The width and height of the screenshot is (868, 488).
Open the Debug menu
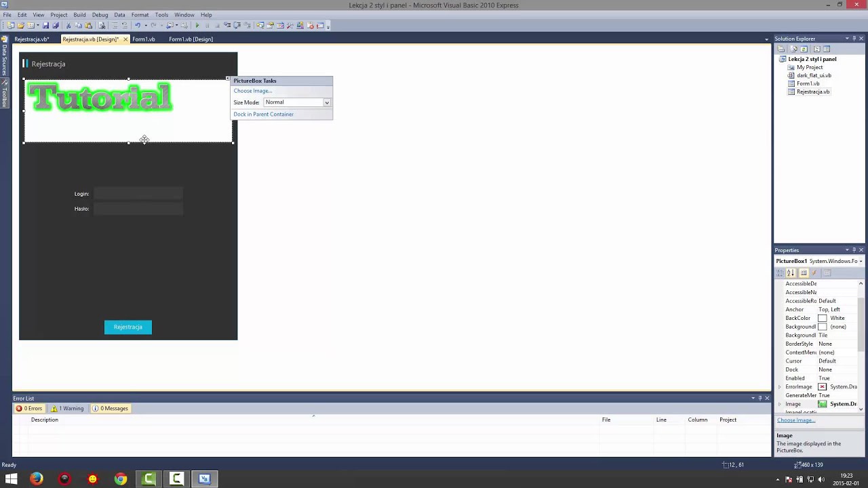point(100,15)
